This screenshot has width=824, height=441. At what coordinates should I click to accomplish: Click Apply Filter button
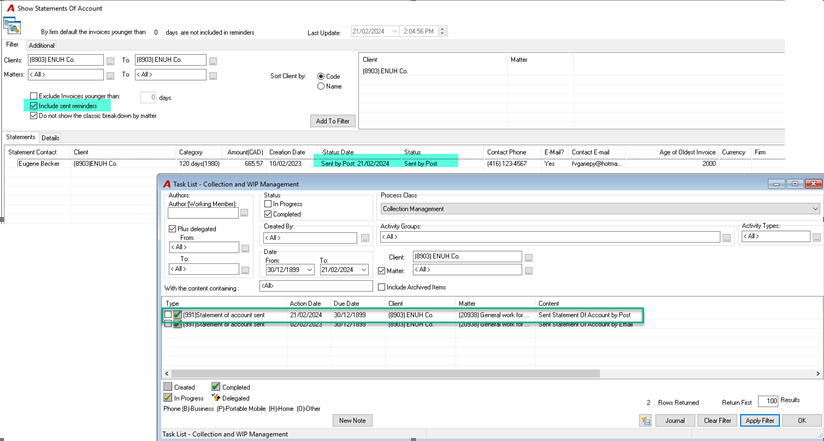760,421
